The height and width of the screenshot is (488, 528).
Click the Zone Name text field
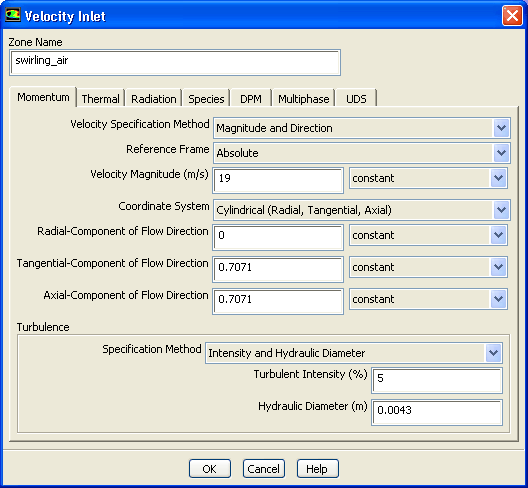click(x=175, y=63)
